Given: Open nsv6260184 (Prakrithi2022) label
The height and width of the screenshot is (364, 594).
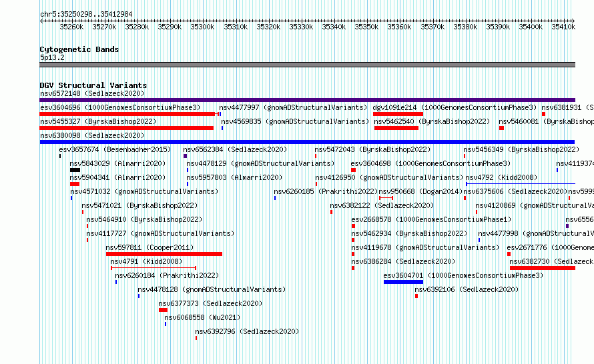Looking at the screenshot, I should (167, 275).
